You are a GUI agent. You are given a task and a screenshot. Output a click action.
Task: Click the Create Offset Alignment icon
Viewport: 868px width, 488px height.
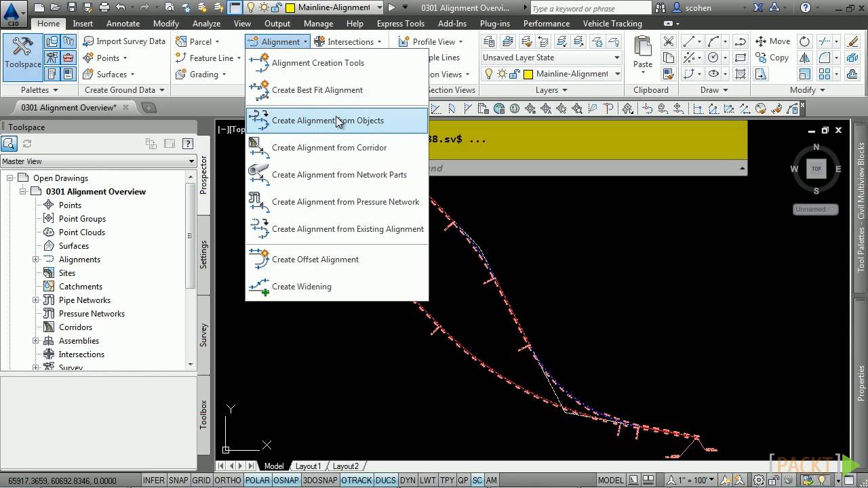pyautogui.click(x=259, y=260)
